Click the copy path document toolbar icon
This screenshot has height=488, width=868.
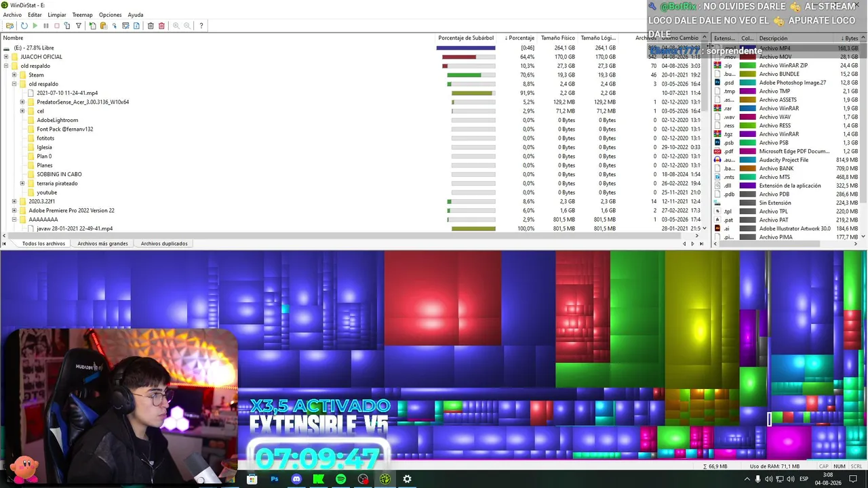click(93, 26)
